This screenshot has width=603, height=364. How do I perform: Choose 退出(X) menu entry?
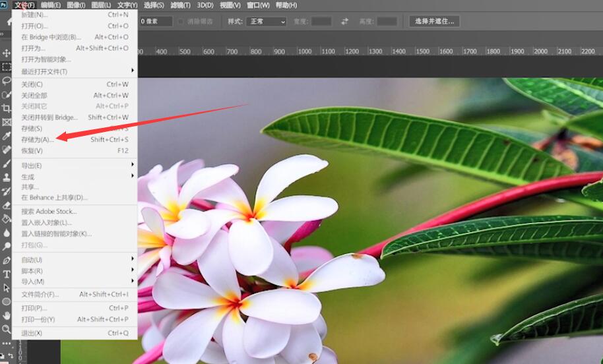(75, 333)
